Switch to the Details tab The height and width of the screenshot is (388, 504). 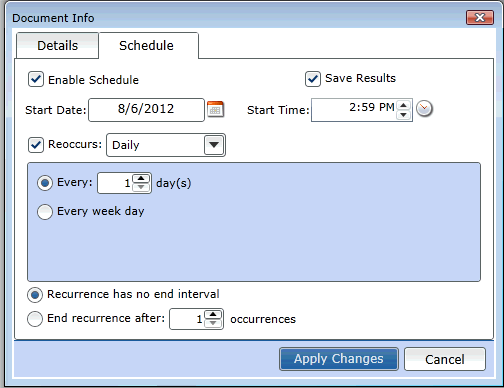[57, 46]
